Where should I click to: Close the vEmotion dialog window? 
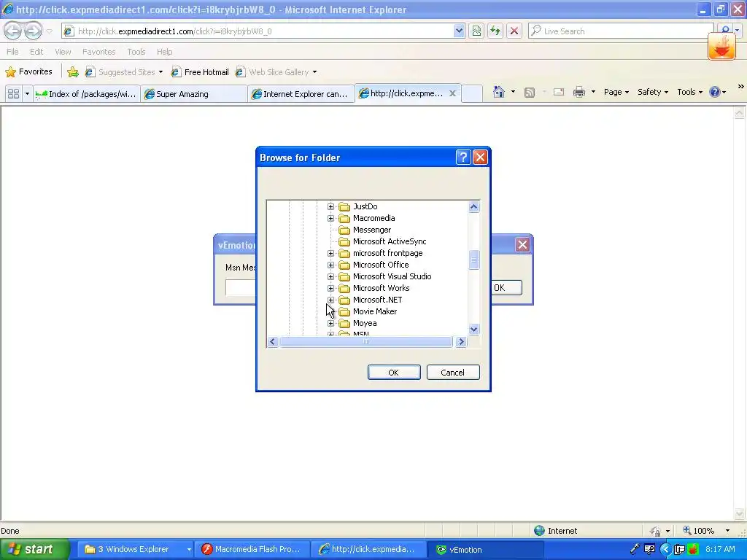point(522,245)
